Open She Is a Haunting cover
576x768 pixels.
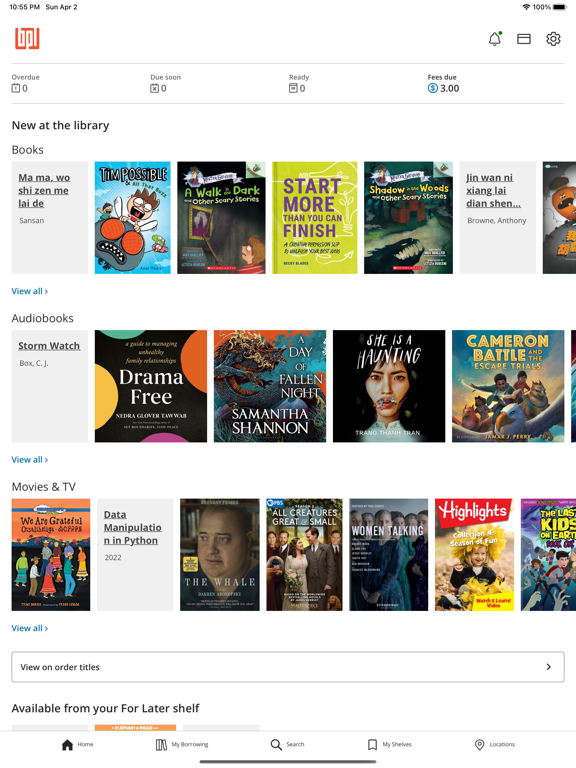click(x=389, y=386)
